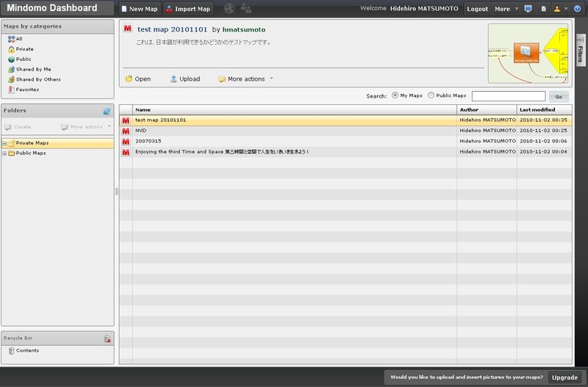This screenshot has width=588, height=387.
Task: Open Shared By Others category
Action: click(x=34, y=79)
